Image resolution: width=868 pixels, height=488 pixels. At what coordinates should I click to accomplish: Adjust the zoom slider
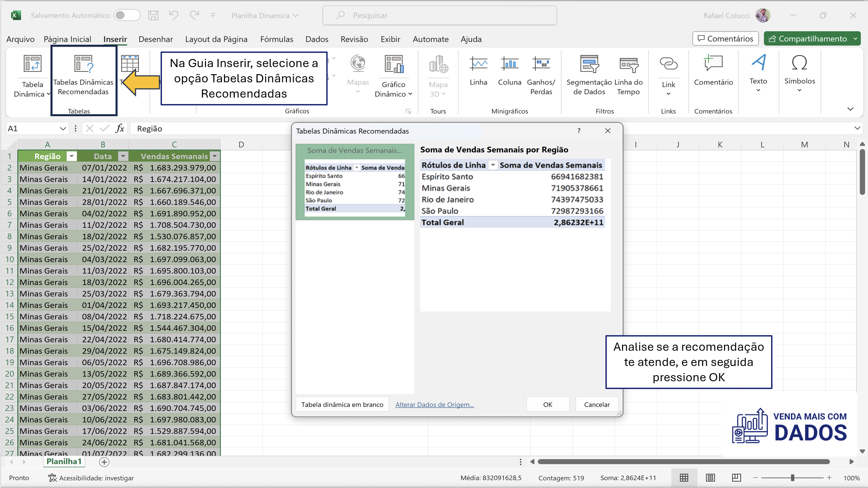coord(793,477)
